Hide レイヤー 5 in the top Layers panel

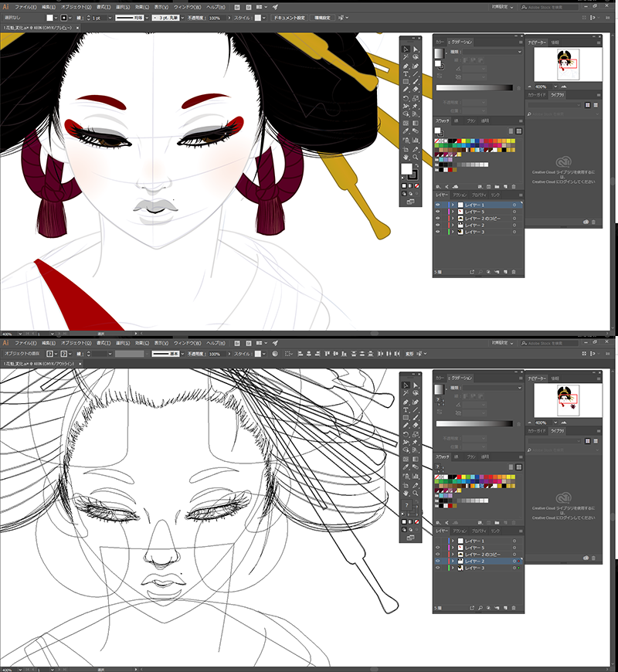pyautogui.click(x=437, y=212)
